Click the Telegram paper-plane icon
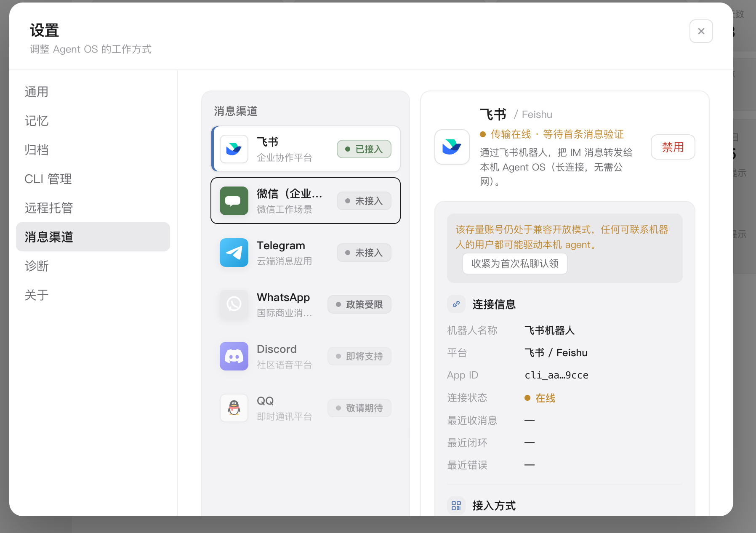 coord(234,253)
